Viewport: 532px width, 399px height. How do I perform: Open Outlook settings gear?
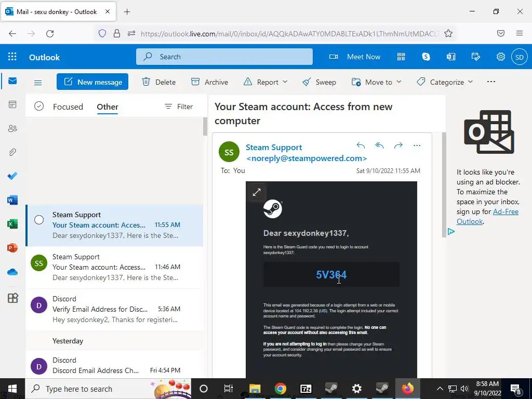[501, 57]
